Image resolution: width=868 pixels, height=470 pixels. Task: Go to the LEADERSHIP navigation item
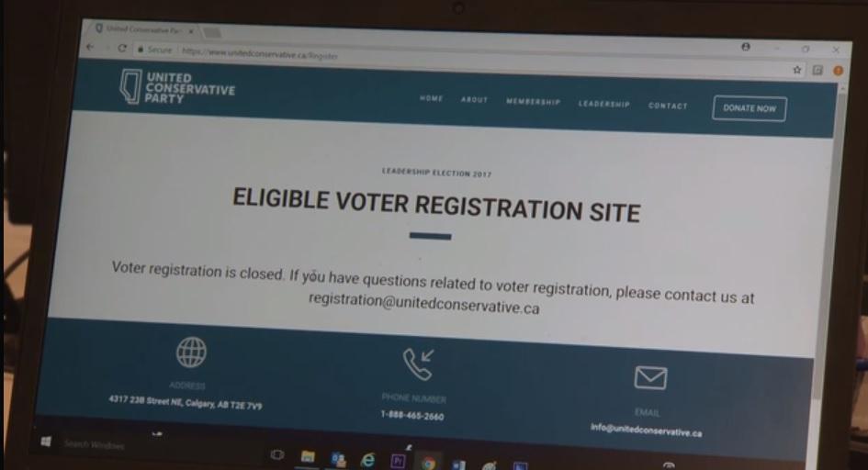pos(604,104)
